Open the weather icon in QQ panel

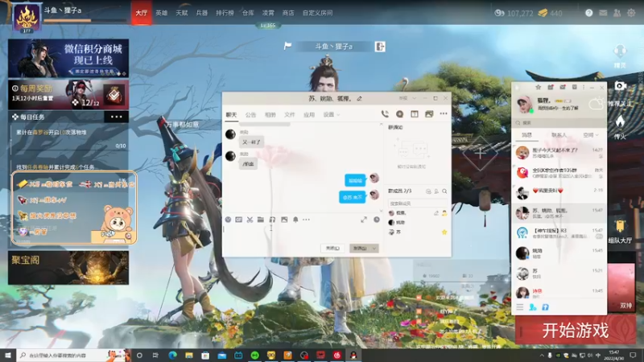tap(596, 104)
